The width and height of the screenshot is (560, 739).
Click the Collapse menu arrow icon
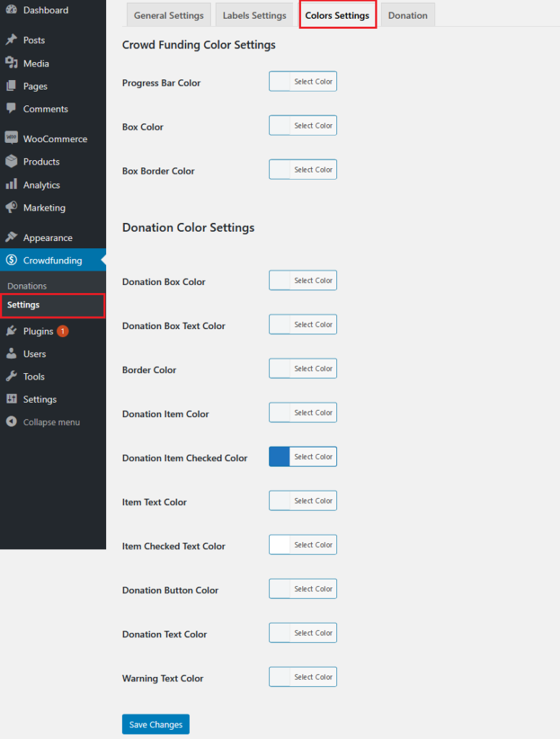(12, 421)
